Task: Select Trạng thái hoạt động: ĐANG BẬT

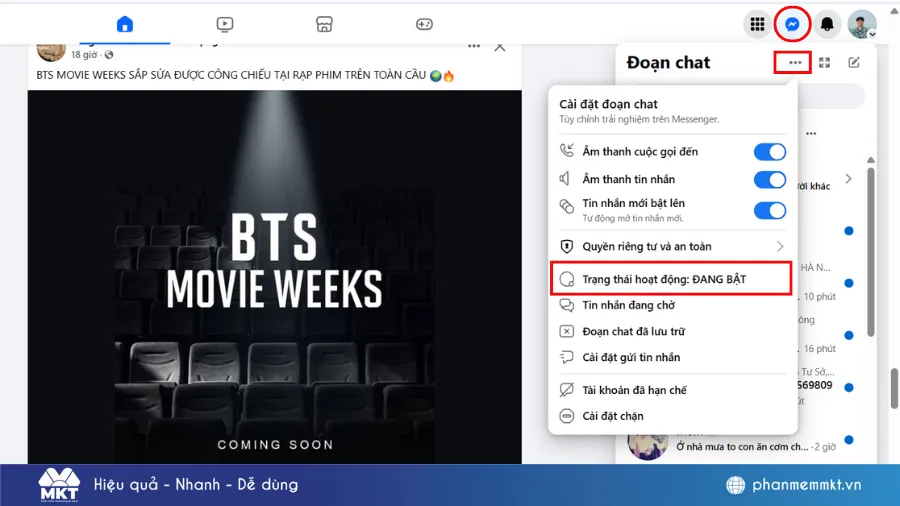Action: tap(672, 279)
